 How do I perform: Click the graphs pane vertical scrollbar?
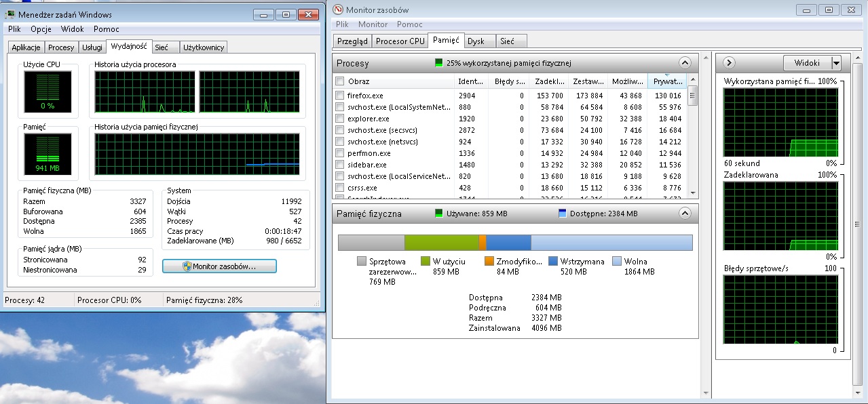(858, 225)
